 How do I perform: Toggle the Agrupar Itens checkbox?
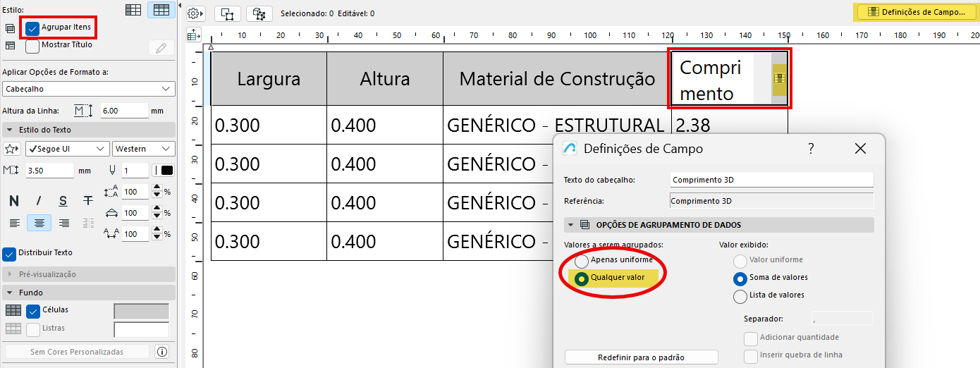pyautogui.click(x=32, y=28)
